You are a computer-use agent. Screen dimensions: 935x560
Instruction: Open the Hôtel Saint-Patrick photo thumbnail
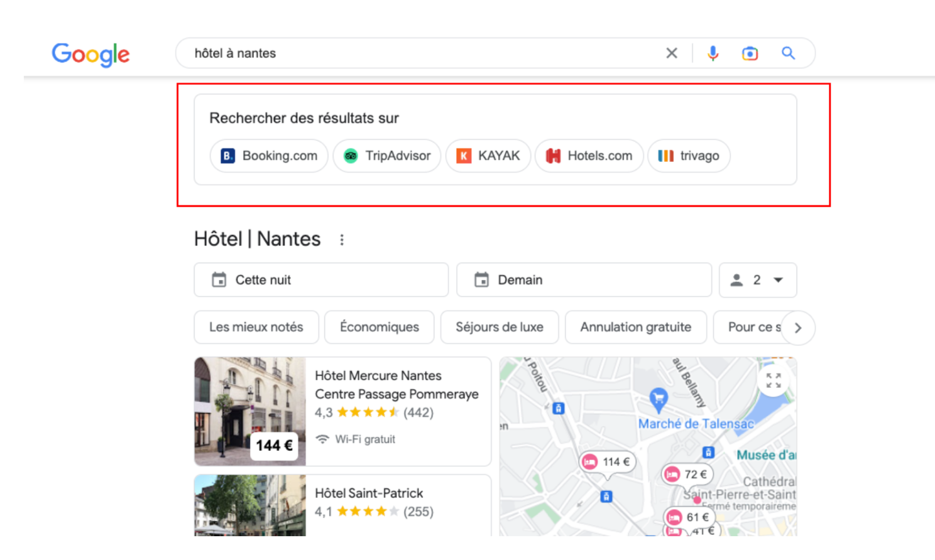click(x=250, y=505)
